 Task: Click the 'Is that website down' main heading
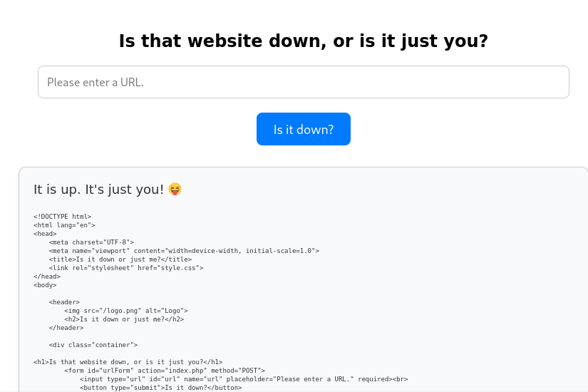click(304, 41)
